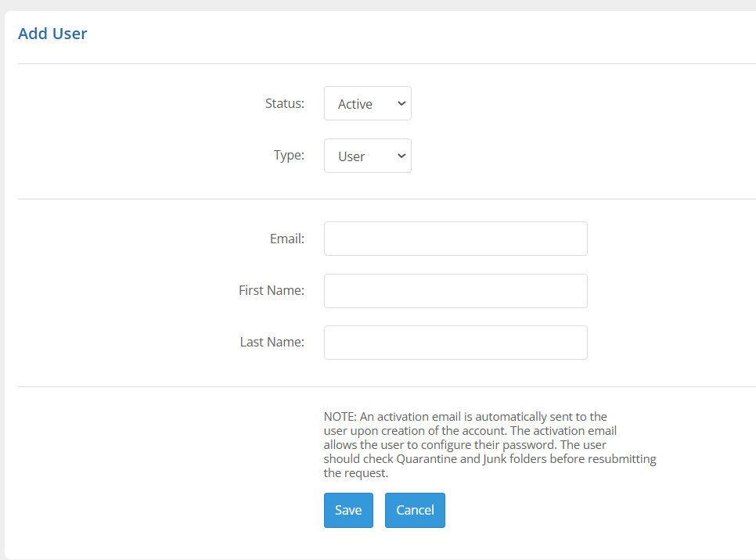The width and height of the screenshot is (756, 560).
Task: Click the chevron arrow in Type select
Action: coord(401,156)
